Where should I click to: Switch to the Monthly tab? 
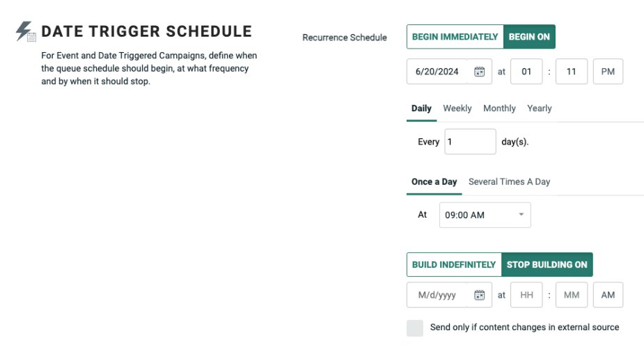click(x=499, y=108)
